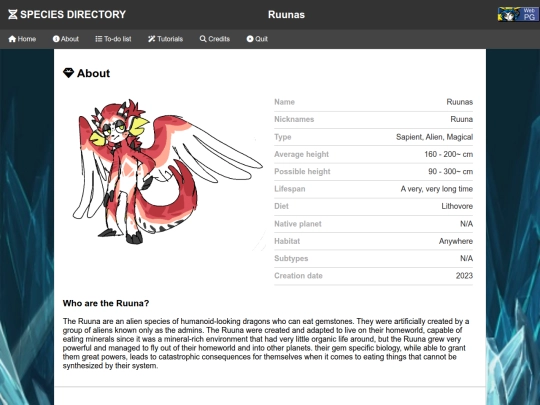Click the hourglass logo icon

pos(13,14)
